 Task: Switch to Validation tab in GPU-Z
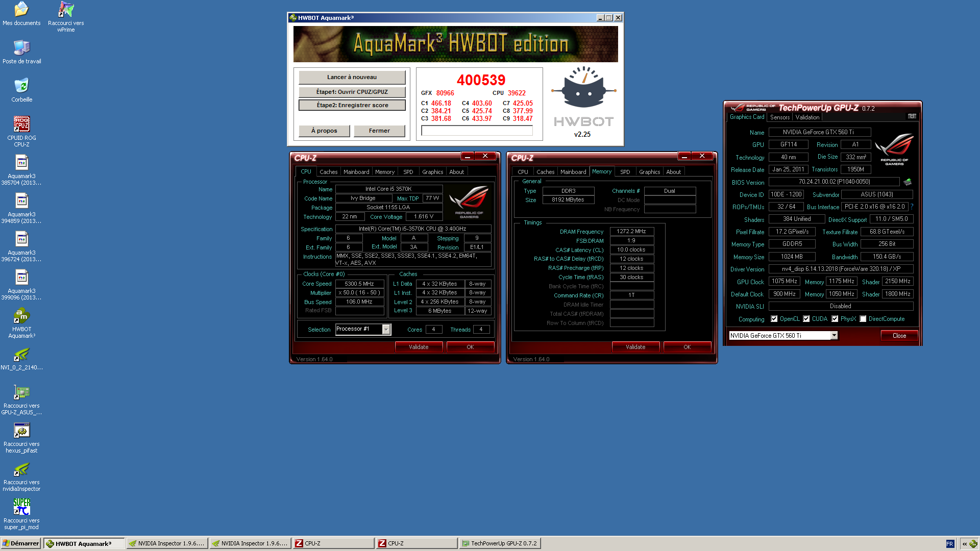[x=807, y=117]
